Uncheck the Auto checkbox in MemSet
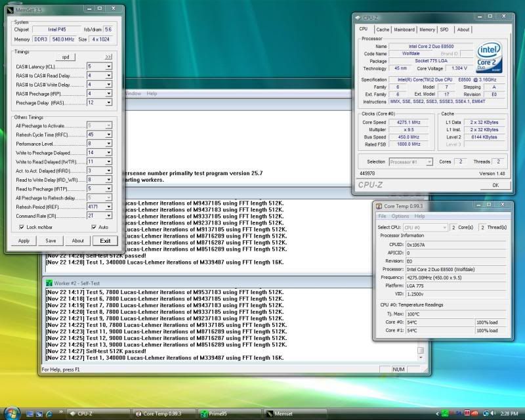The image size is (525, 420). tap(94, 226)
